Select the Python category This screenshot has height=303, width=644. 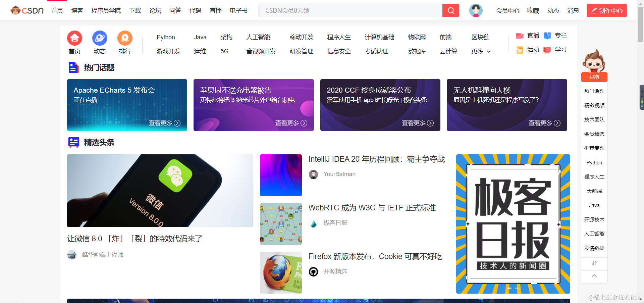[166, 37]
